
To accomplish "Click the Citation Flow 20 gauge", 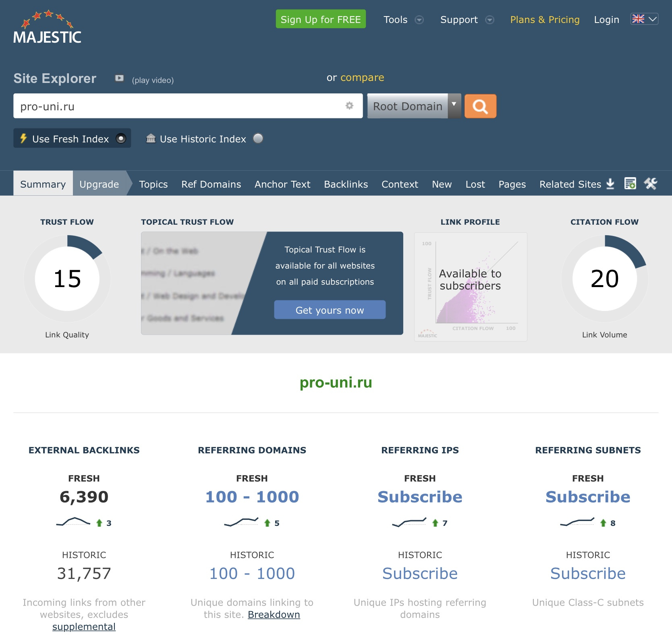I will pyautogui.click(x=605, y=279).
